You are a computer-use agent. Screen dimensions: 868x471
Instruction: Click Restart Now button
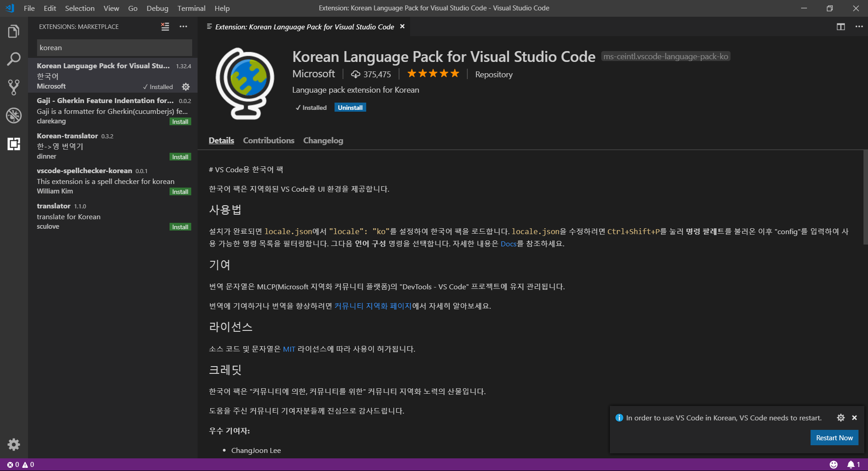[x=834, y=438]
